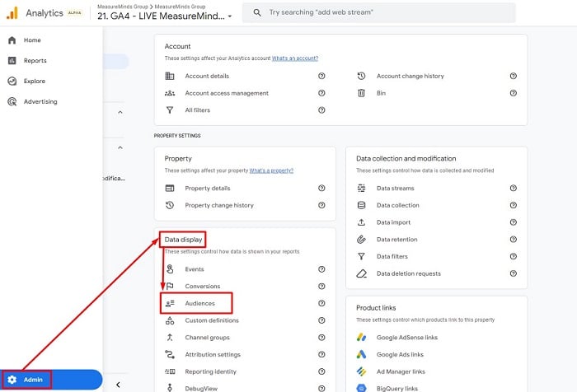The width and height of the screenshot is (577, 392).
Task: Open the Channel groups setting
Action: click(207, 337)
